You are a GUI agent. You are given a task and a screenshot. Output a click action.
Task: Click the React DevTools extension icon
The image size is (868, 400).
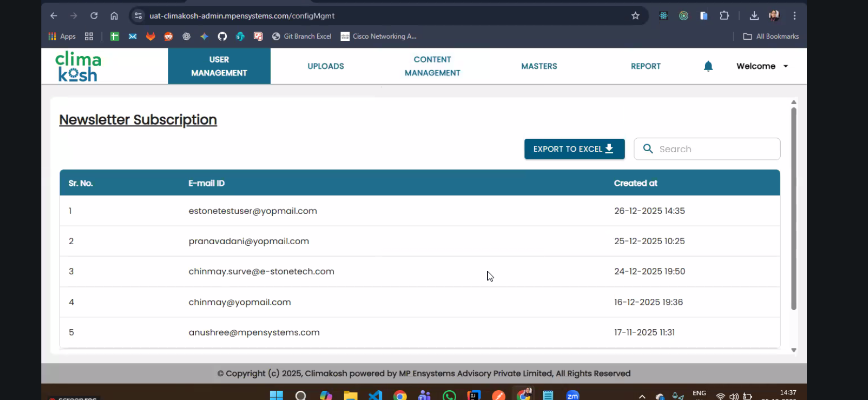(x=663, y=15)
